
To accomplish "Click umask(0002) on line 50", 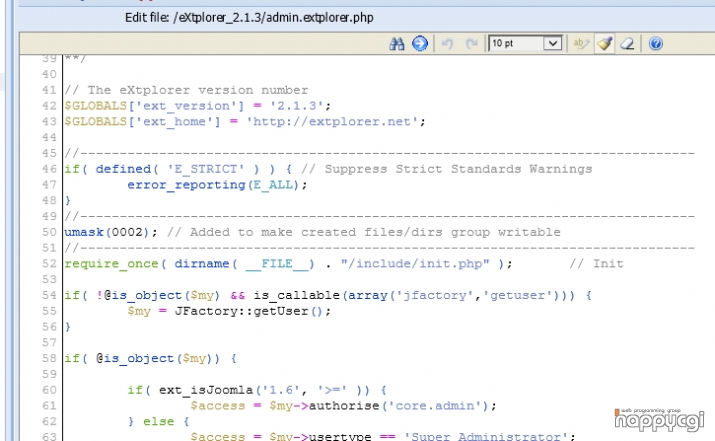I will (x=107, y=232).
